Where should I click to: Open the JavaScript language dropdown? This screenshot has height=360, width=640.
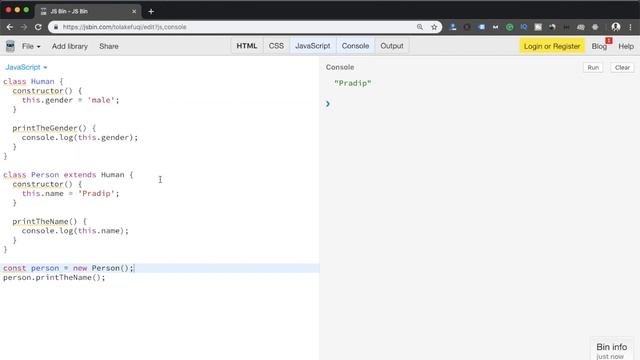(x=26, y=67)
